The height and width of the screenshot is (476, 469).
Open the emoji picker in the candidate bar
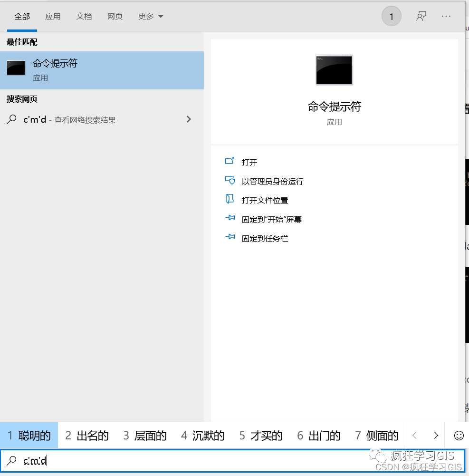(458, 435)
